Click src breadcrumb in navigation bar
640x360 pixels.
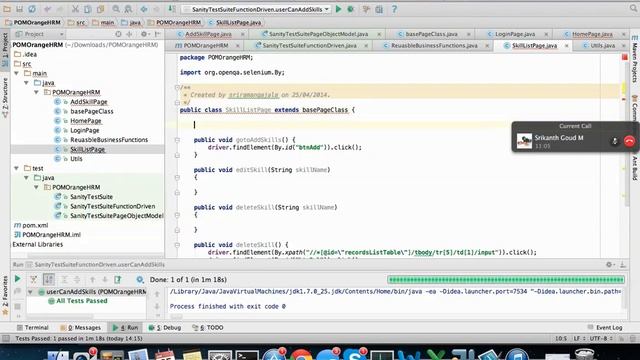[x=77, y=23]
